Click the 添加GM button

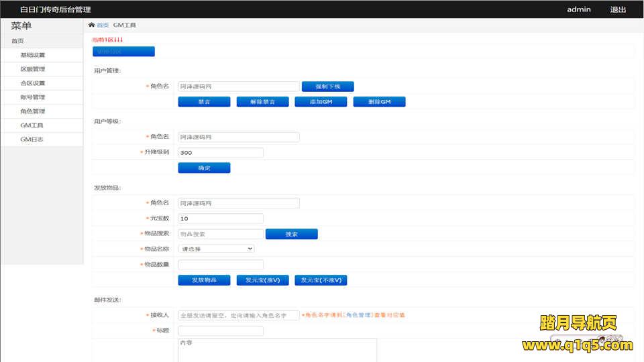click(x=321, y=102)
